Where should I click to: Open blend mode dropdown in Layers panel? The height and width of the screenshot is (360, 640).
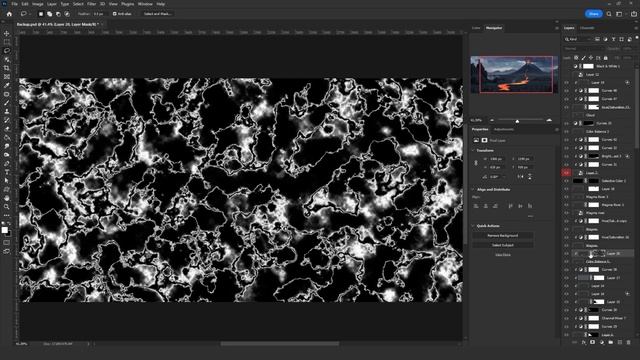584,49
